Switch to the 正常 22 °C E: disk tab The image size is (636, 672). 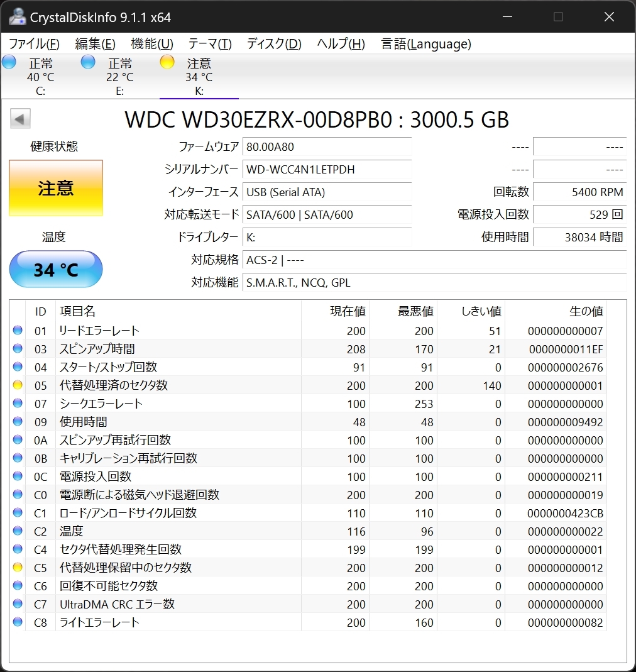point(120,76)
